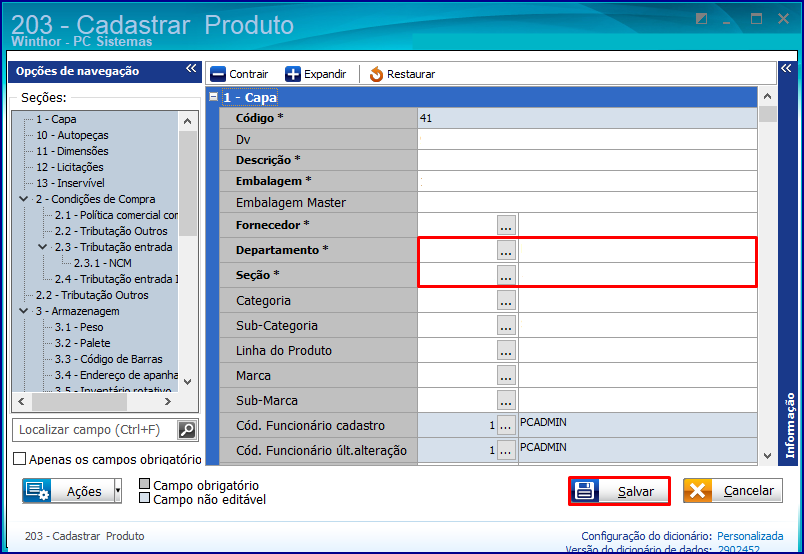
Task: Click form grid scroll-up arrow
Action: [767, 96]
